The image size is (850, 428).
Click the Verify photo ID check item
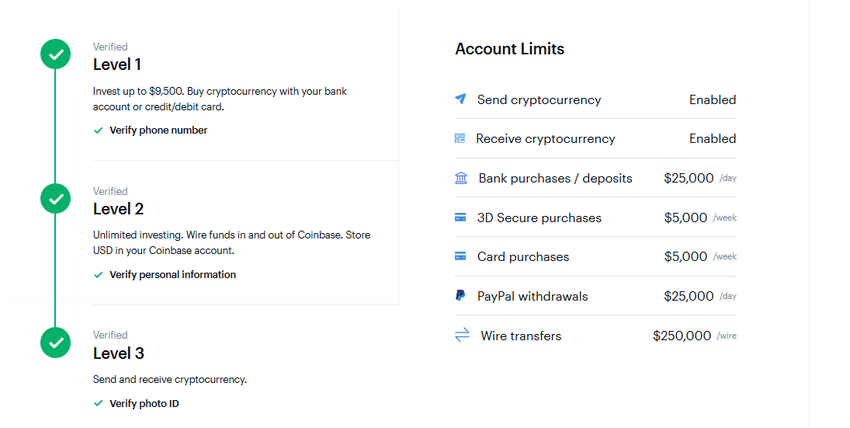(144, 403)
